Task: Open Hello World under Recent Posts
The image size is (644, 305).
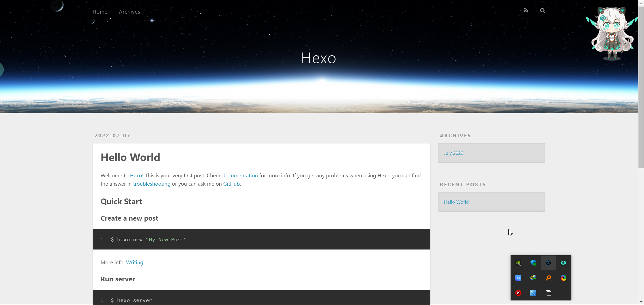Action: point(456,202)
